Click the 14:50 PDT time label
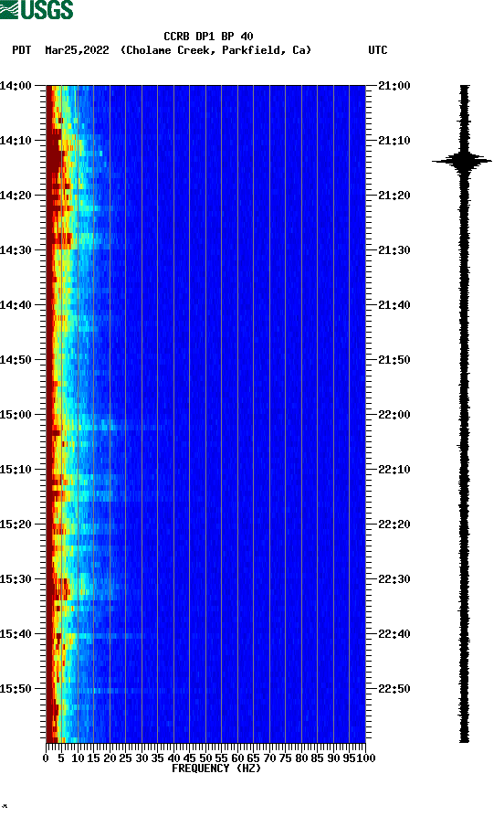 point(16,360)
